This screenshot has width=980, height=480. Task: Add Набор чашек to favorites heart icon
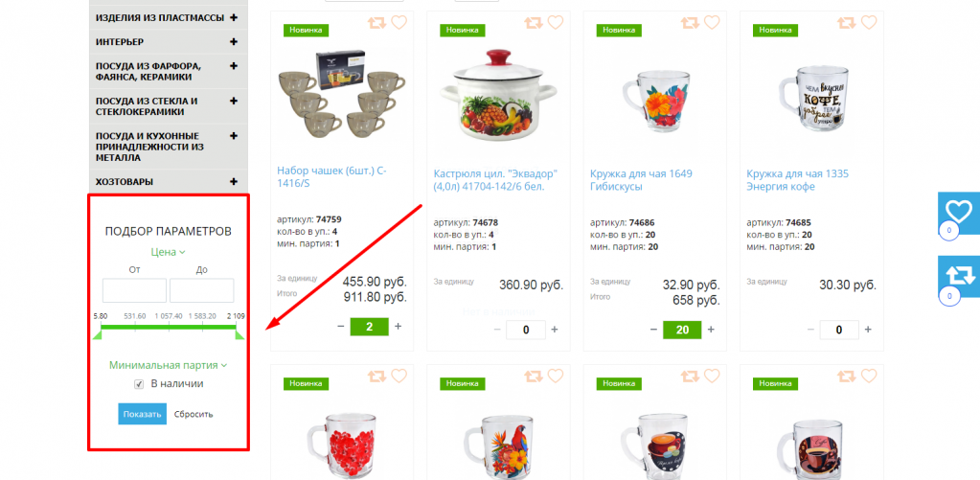pos(399,22)
